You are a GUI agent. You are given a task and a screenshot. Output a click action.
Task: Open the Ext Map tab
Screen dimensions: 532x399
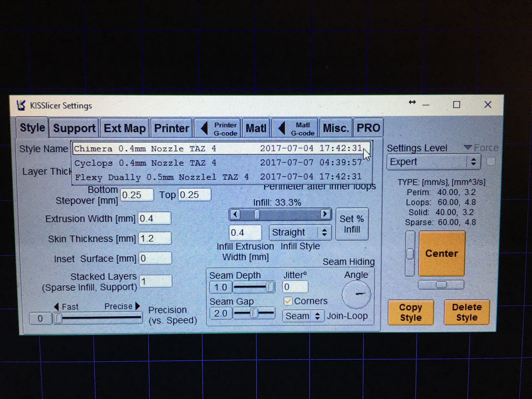(x=125, y=128)
